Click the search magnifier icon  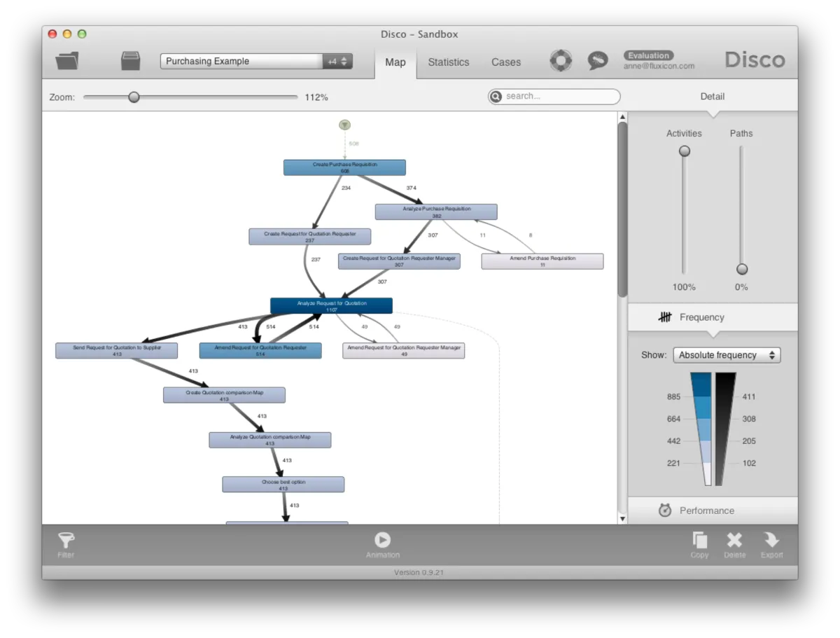496,97
